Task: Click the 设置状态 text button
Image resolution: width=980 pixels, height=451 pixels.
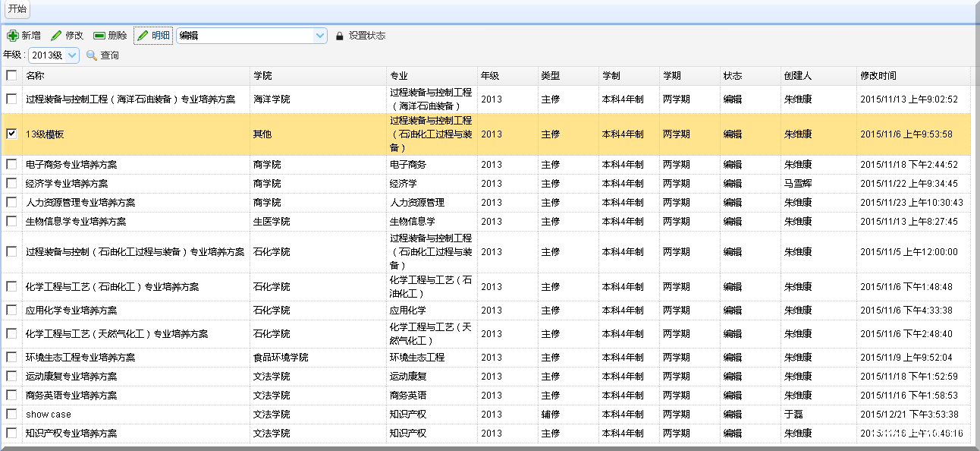Action: pyautogui.click(x=367, y=36)
